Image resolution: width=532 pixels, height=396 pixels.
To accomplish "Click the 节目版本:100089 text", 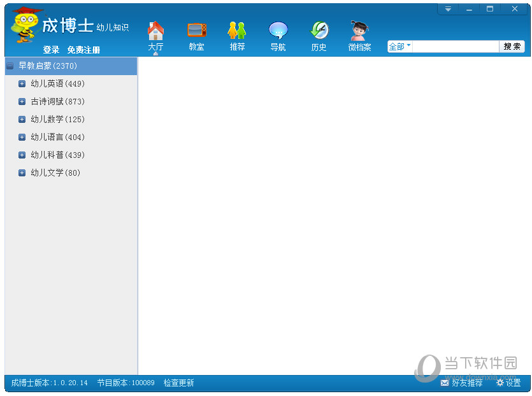I will (126, 383).
